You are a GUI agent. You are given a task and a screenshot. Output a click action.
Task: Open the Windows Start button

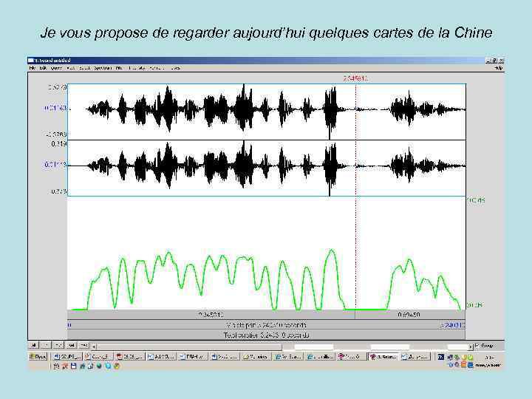[38, 357]
